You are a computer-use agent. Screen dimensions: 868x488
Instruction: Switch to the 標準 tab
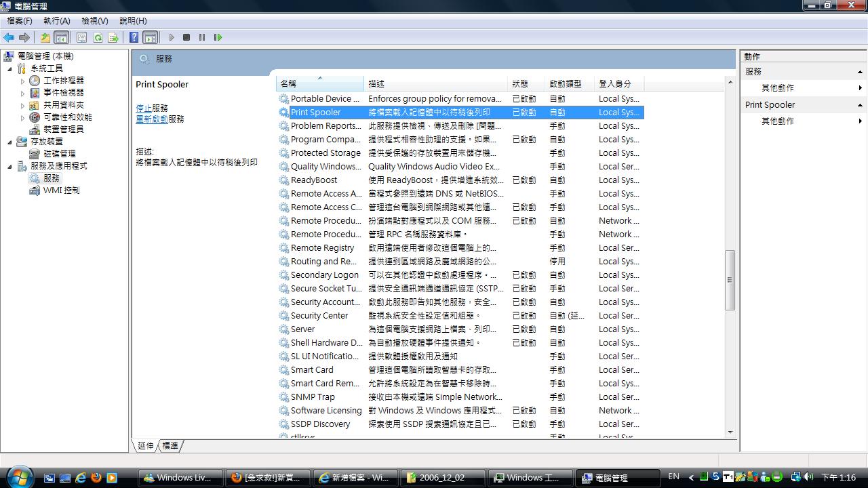[170, 446]
